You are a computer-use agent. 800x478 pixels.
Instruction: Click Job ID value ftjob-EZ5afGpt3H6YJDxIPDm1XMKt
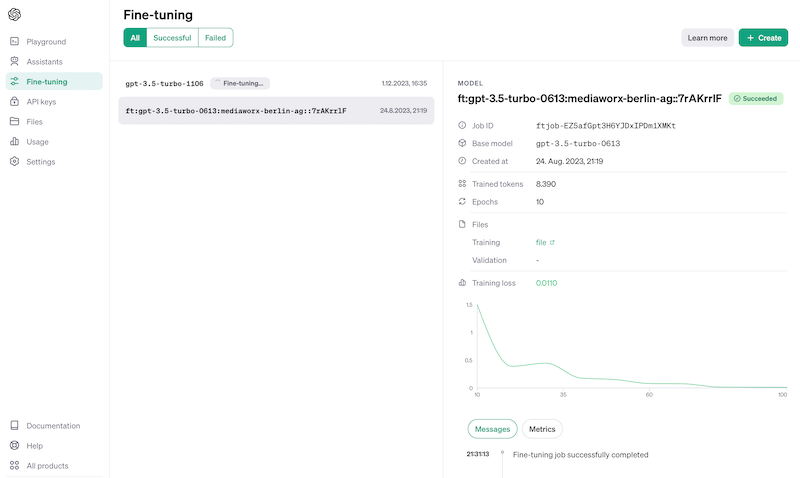coord(606,125)
